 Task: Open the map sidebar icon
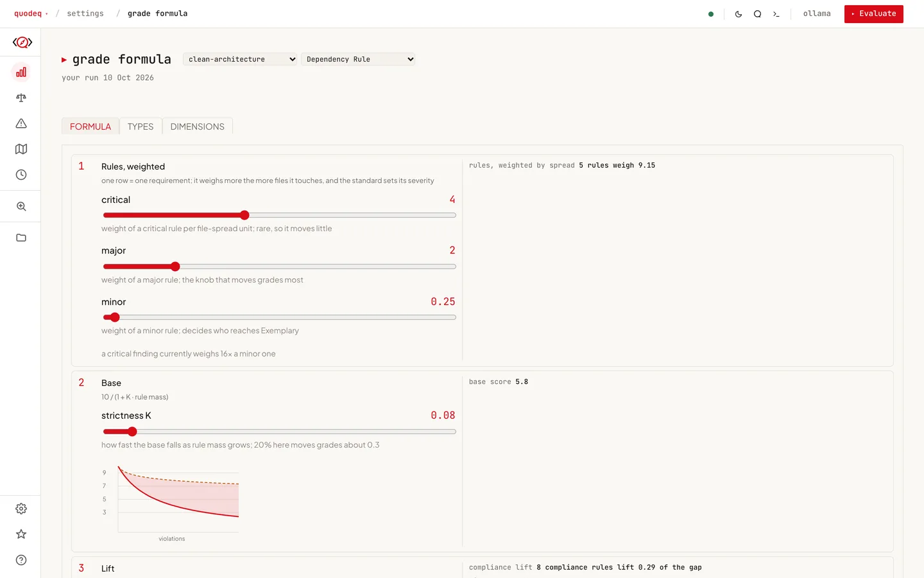(21, 149)
